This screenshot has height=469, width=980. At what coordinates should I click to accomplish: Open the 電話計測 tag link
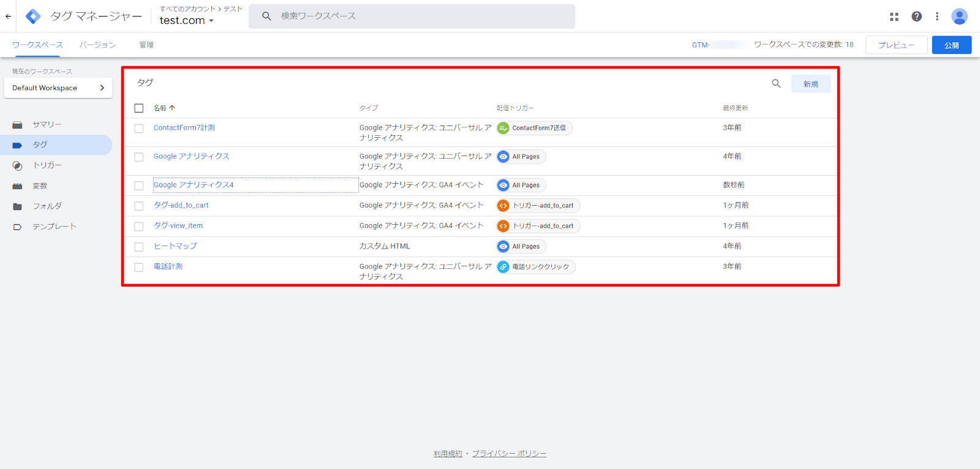168,266
